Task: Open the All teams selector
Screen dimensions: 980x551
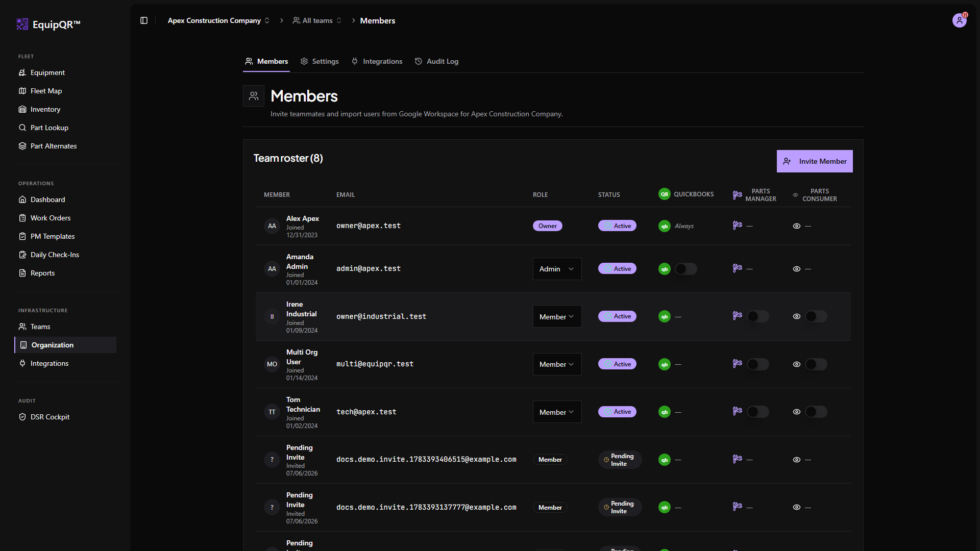Action: [317, 20]
